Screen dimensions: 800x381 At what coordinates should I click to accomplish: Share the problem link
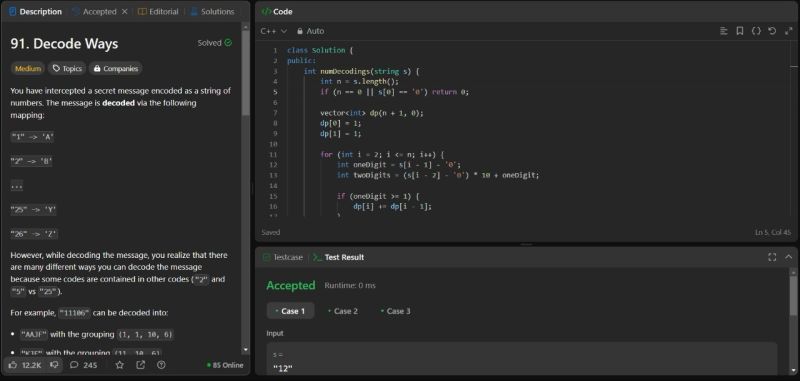[x=140, y=365]
